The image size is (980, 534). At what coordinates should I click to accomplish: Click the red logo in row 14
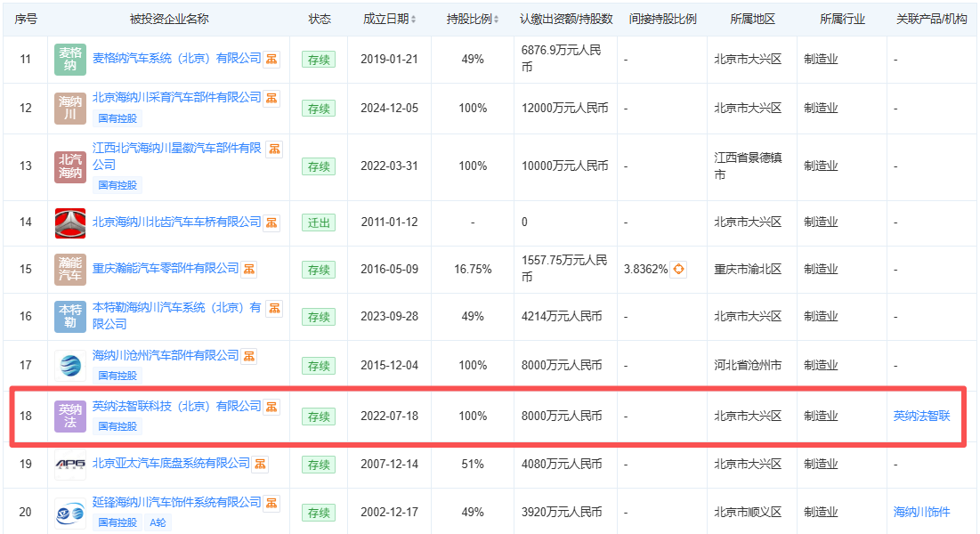(70, 222)
